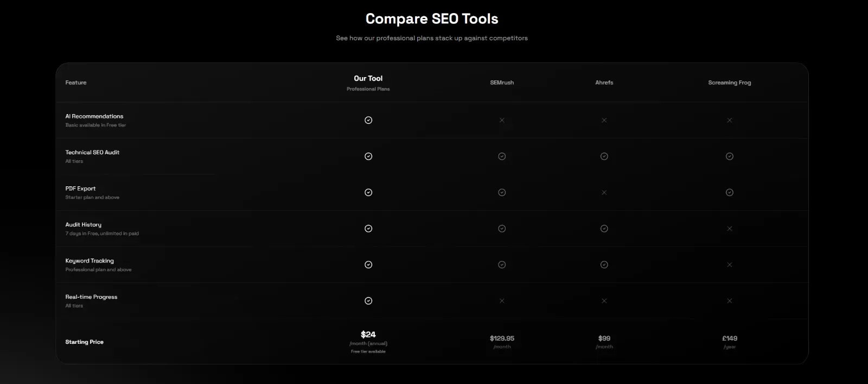Click the 'Basic available in Free tier' note
The width and height of the screenshot is (868, 384).
[x=95, y=125]
